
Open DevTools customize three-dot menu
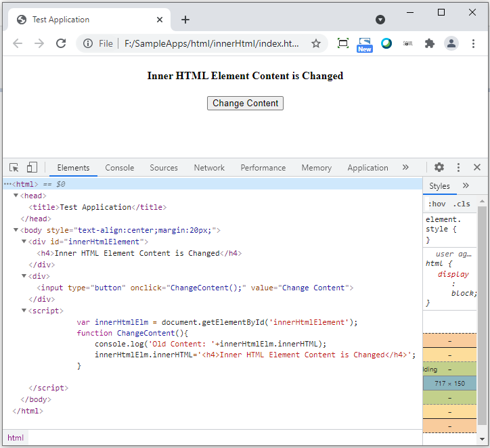tap(458, 167)
